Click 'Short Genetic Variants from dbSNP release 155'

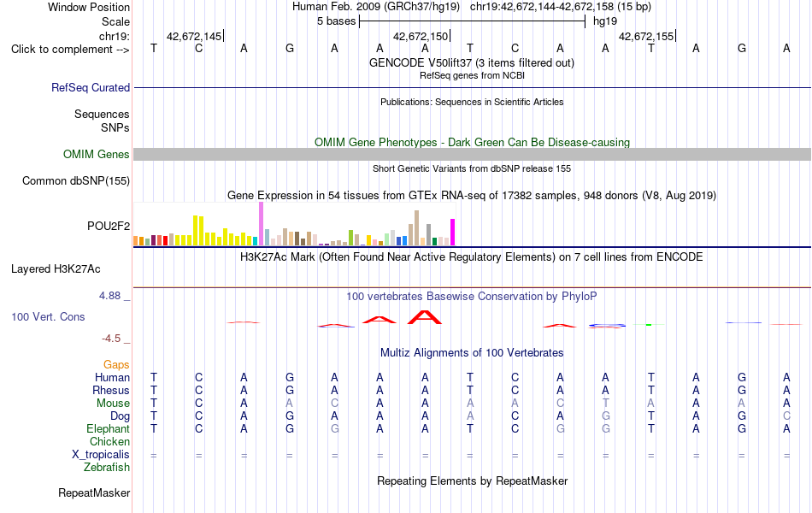(472, 169)
